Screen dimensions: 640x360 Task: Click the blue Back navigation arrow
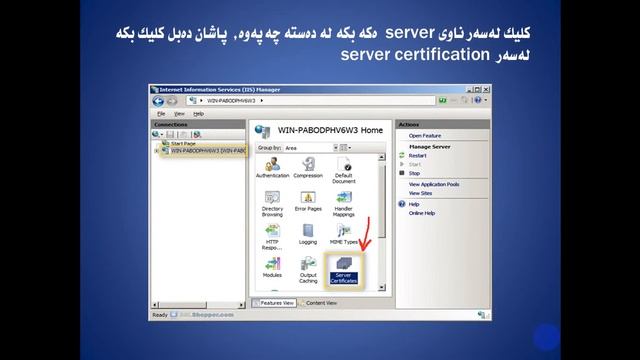[158, 101]
